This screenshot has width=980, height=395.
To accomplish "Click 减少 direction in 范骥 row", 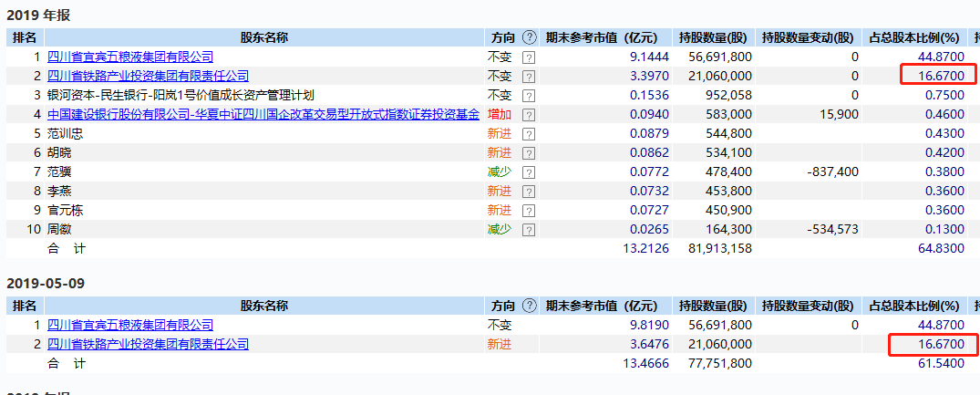I will (500, 172).
